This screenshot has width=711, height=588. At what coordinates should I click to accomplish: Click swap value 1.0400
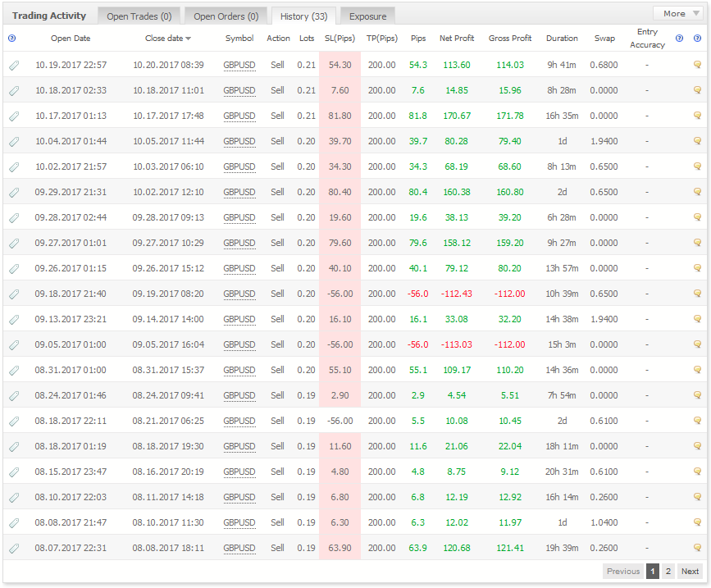pos(604,522)
